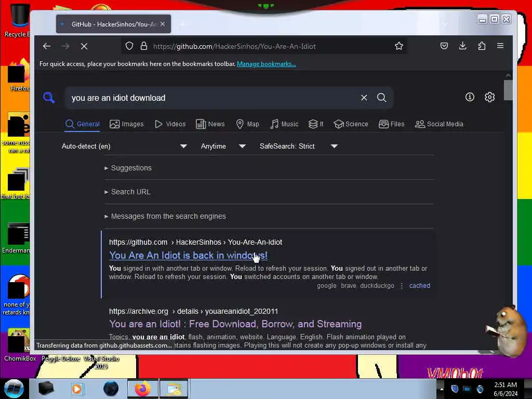Clear the search query with X
The height and width of the screenshot is (399, 532).
pyautogui.click(x=364, y=98)
